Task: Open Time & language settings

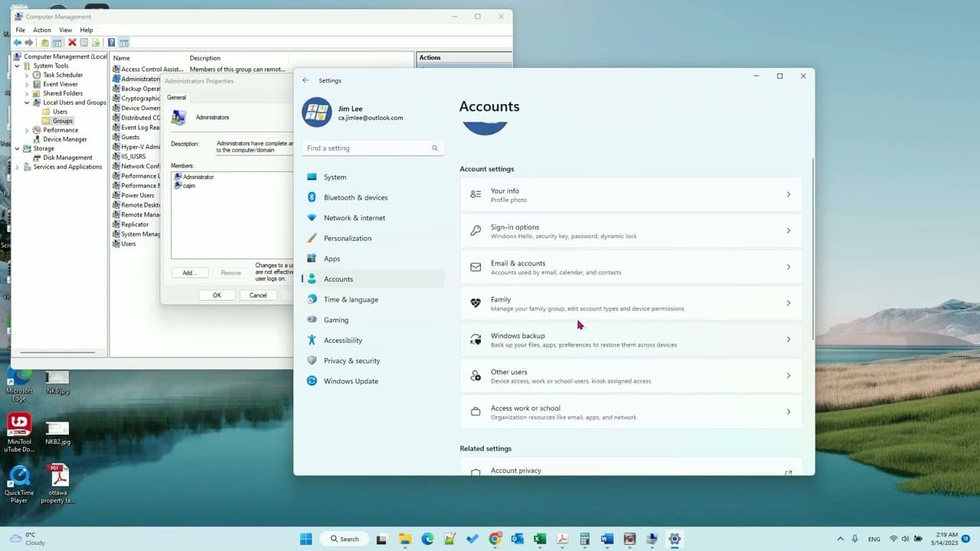Action: coord(373,299)
